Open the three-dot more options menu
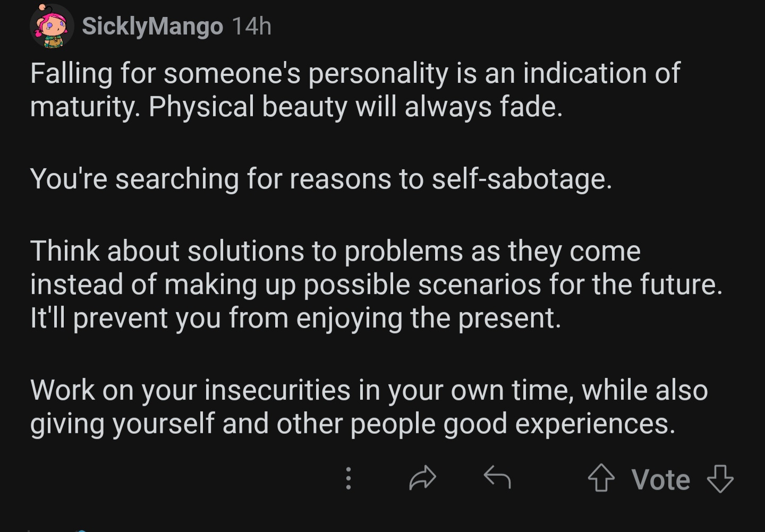Viewport: 765px width, 532px height. click(348, 478)
